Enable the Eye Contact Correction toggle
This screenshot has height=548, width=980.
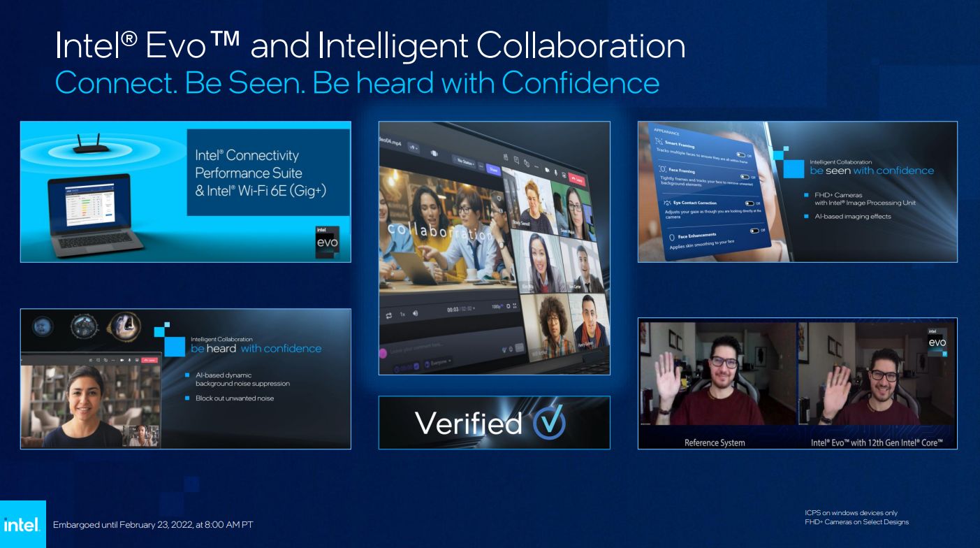click(x=749, y=203)
